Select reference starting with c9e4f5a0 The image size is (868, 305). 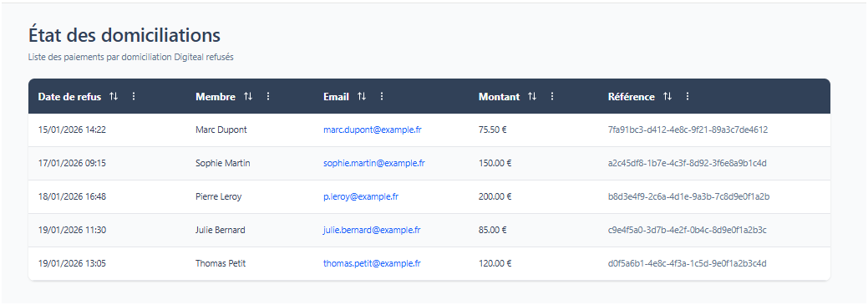[x=687, y=231]
